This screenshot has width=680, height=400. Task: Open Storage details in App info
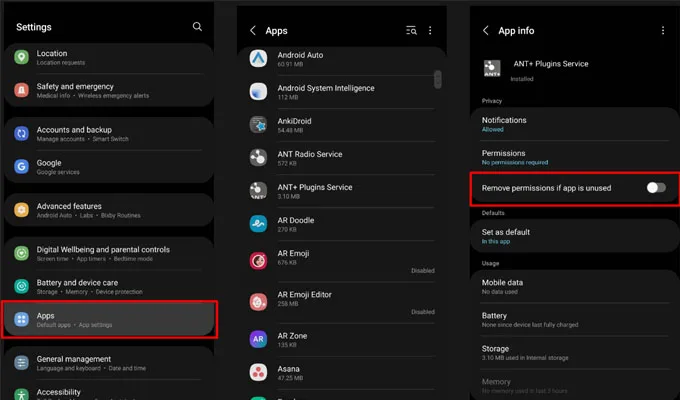tap(575, 353)
